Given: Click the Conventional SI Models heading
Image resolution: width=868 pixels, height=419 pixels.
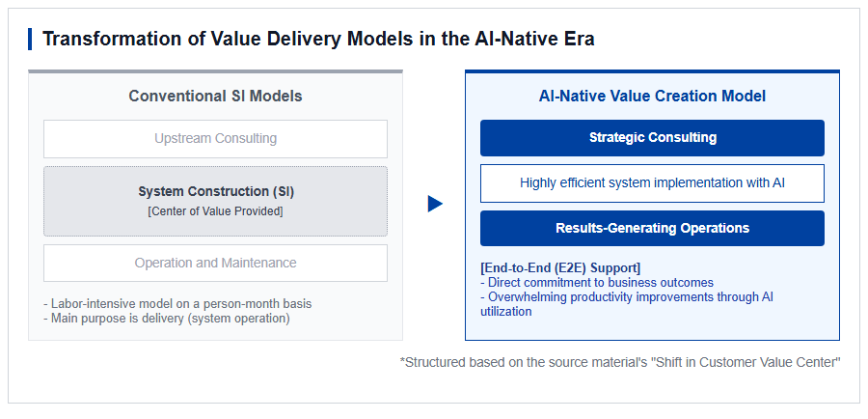Looking at the screenshot, I should (x=215, y=96).
